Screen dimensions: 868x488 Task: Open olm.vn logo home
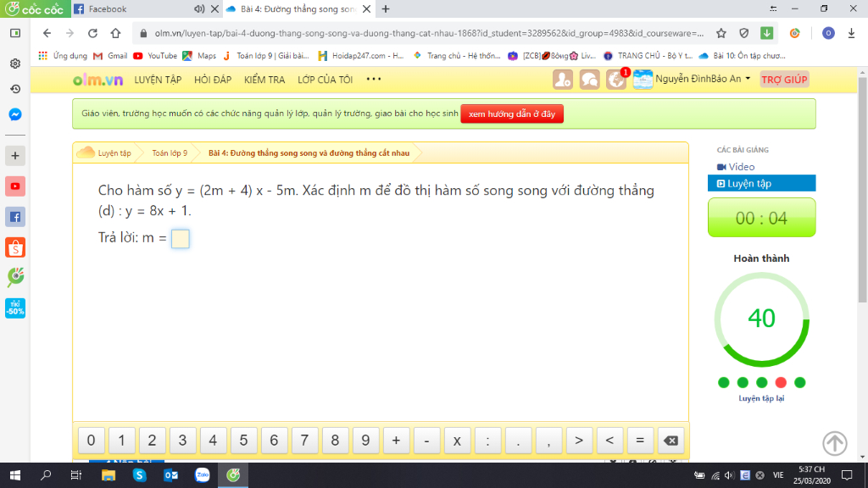coord(97,80)
